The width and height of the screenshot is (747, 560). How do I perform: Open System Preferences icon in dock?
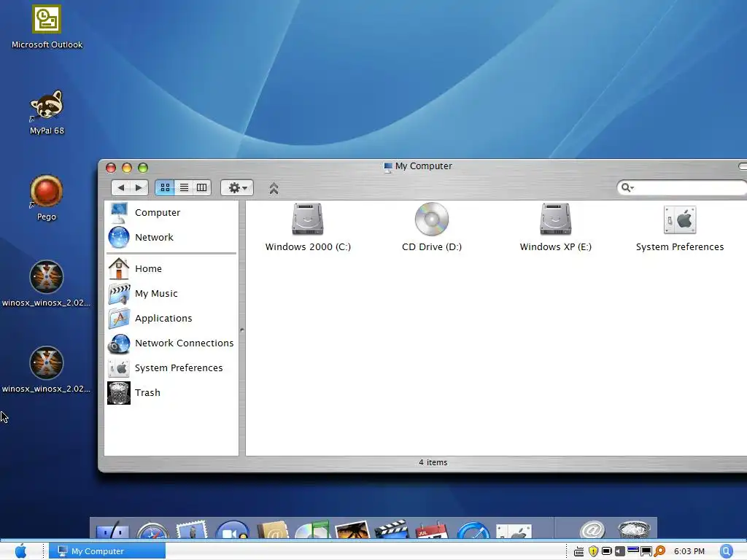point(514,532)
